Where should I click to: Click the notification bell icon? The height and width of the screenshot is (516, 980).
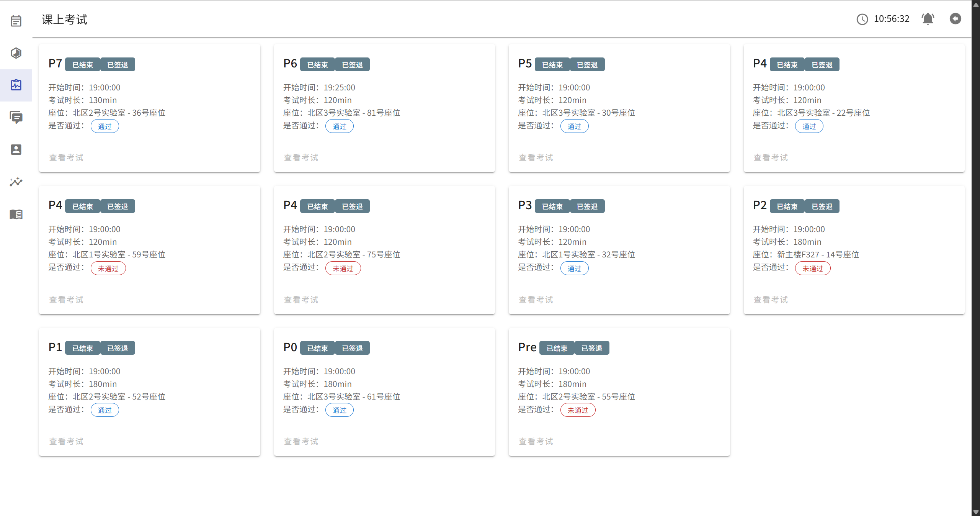tap(928, 19)
